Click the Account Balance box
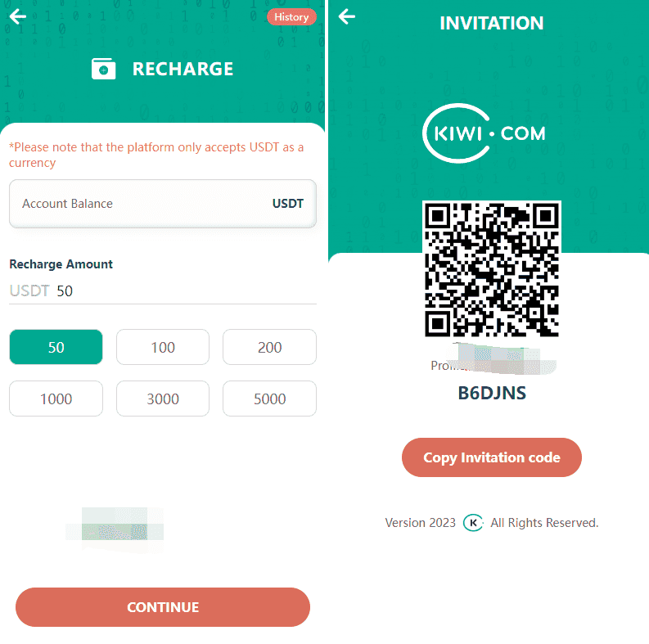 [x=163, y=204]
